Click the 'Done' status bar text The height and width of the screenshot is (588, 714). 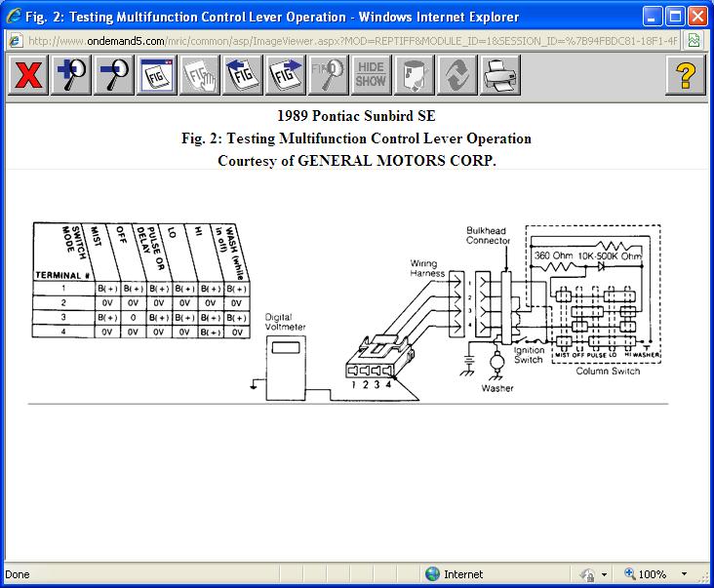(x=18, y=574)
